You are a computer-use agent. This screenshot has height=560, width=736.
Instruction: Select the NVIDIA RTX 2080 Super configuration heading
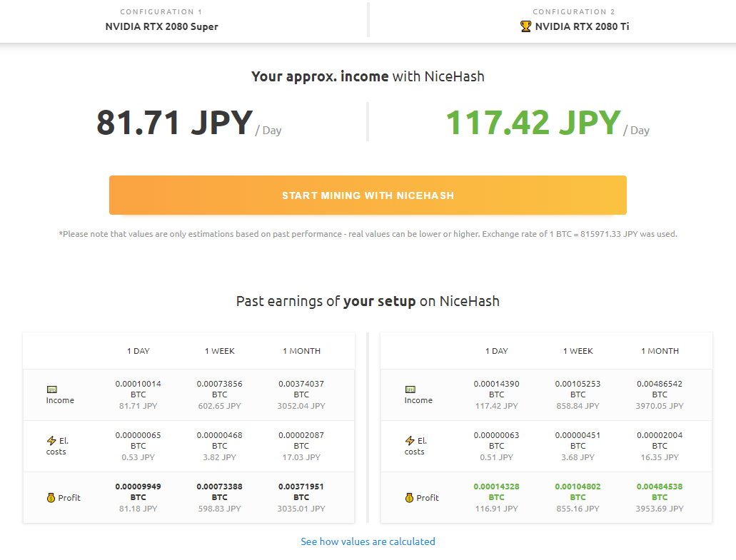click(x=161, y=26)
